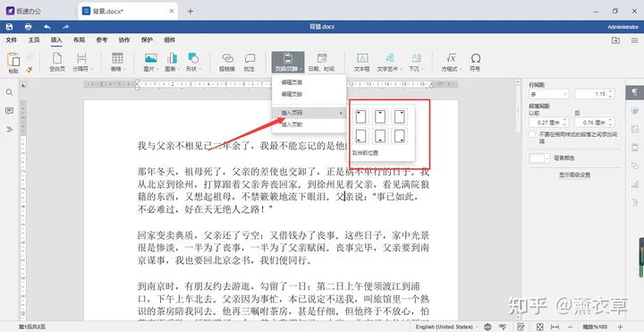Open the Comments panel in left sidebar
This screenshot has height=332, width=644.
tap(9, 111)
